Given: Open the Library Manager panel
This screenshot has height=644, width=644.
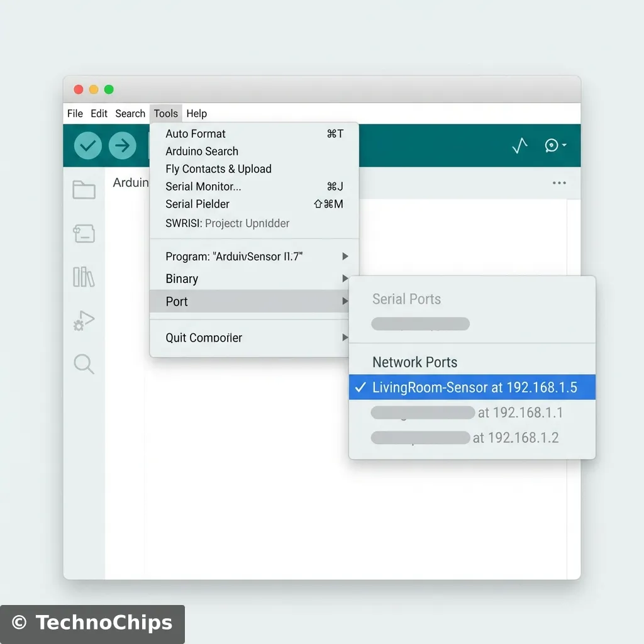Looking at the screenshot, I should (x=84, y=277).
